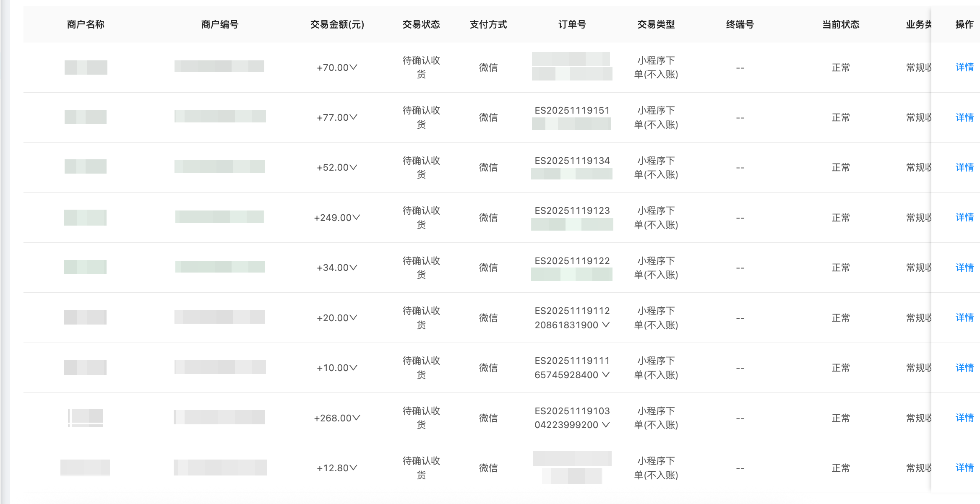Open 详情 for the +249.00 transaction
Image resolution: width=980 pixels, height=504 pixels.
coord(964,218)
